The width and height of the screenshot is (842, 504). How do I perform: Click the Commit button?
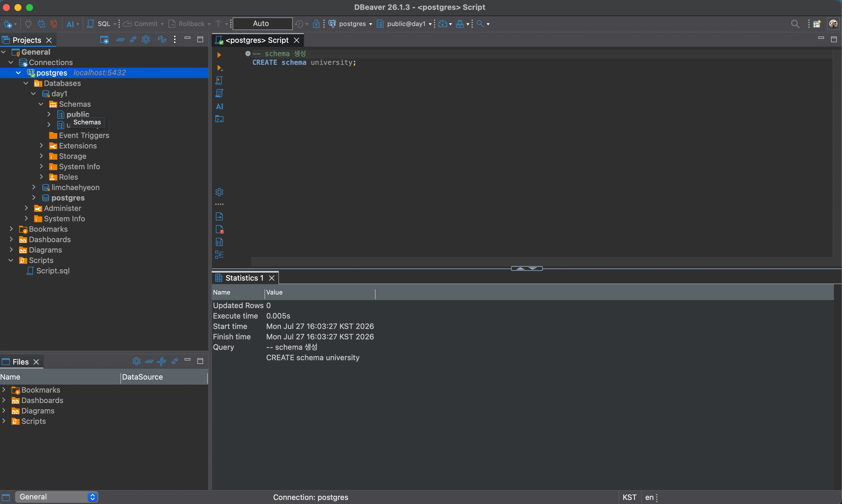coord(141,24)
